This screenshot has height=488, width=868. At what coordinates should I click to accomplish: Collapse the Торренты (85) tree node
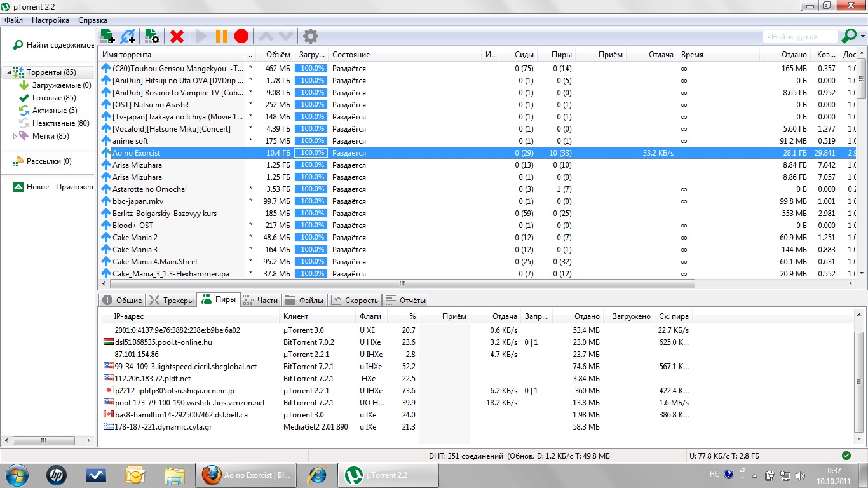point(9,72)
